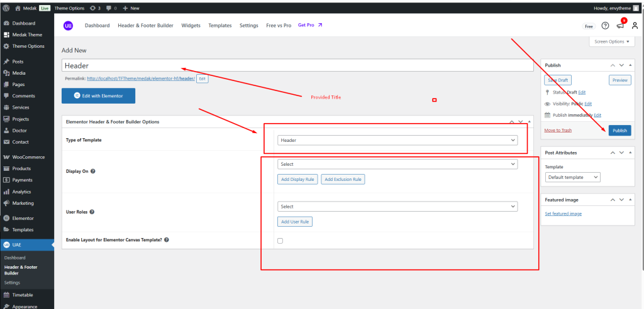Click the user account profile icon
The height and width of the screenshot is (309, 644).
pos(635,26)
